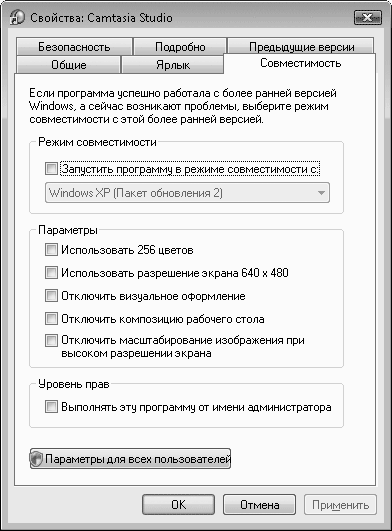The height and width of the screenshot is (531, 392).
Task: Enable Отключить композицию рабочего стола
Action: (x=51, y=319)
